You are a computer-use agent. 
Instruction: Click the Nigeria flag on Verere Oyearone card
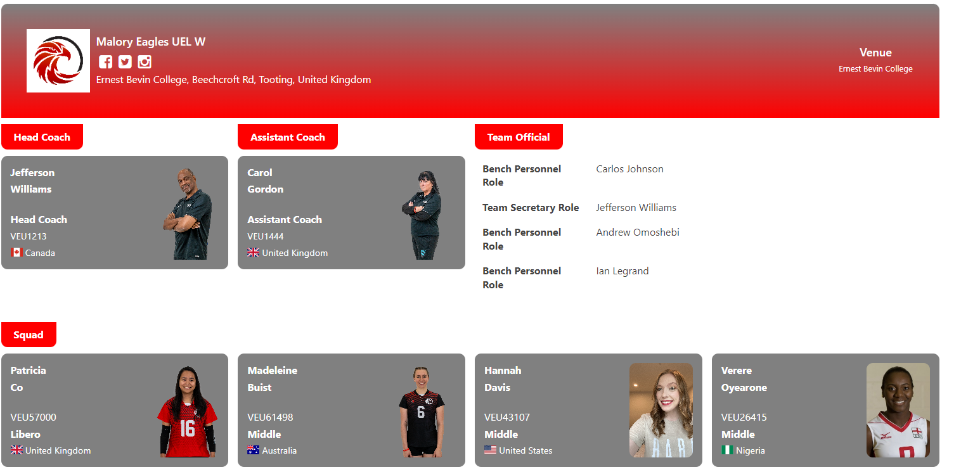coord(728,450)
